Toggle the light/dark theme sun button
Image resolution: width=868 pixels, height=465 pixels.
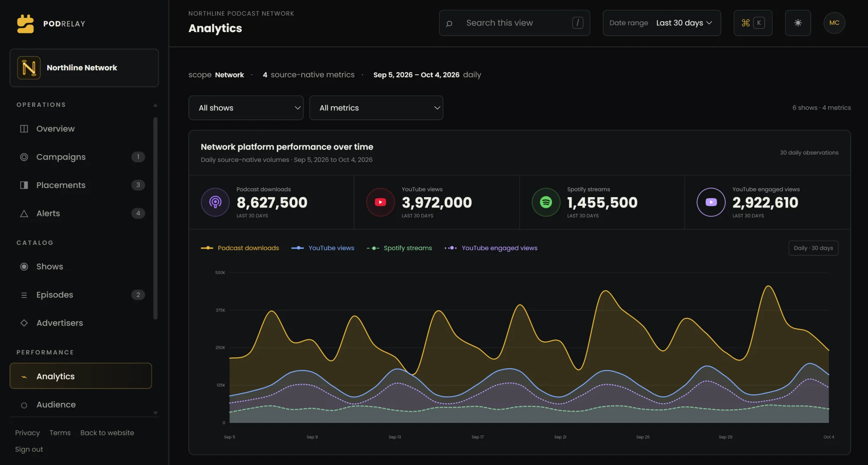[798, 23]
